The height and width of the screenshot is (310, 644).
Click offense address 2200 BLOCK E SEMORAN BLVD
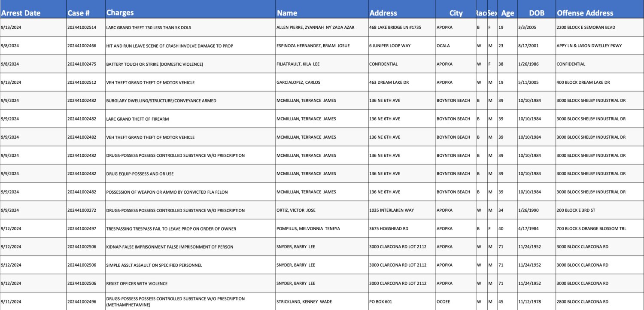(x=600, y=27)
